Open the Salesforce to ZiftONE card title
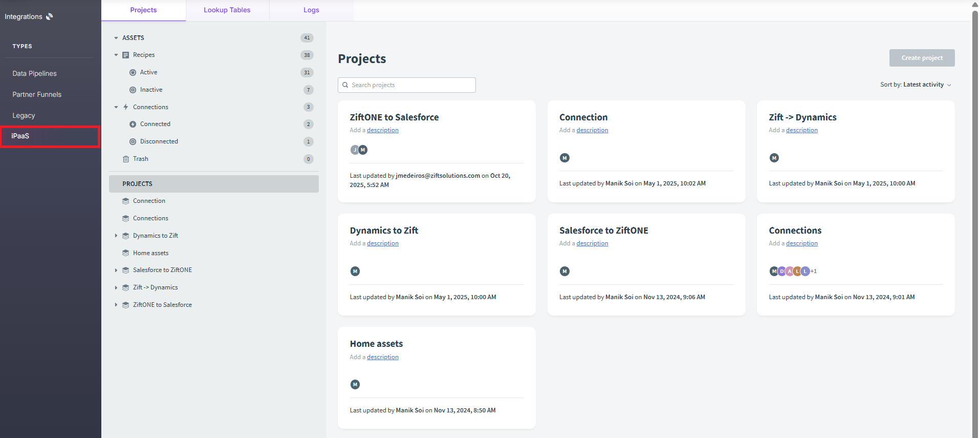This screenshot has height=438, width=980. point(604,231)
